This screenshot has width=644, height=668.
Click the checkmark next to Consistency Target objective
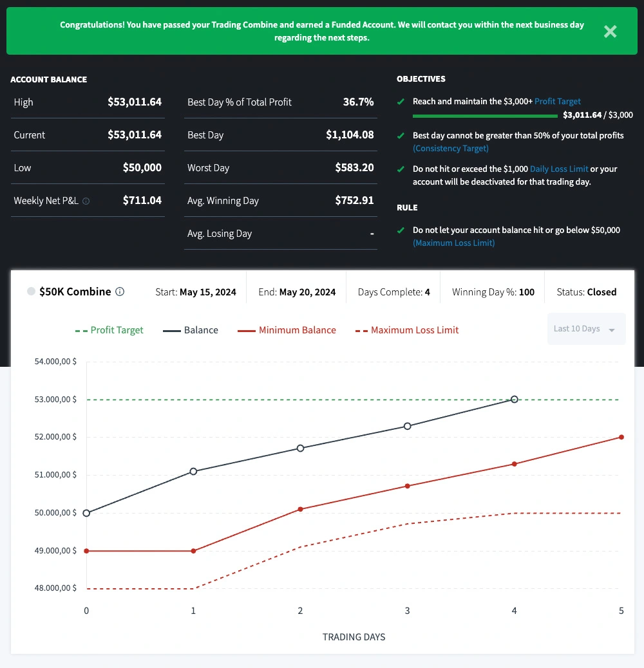(401, 136)
